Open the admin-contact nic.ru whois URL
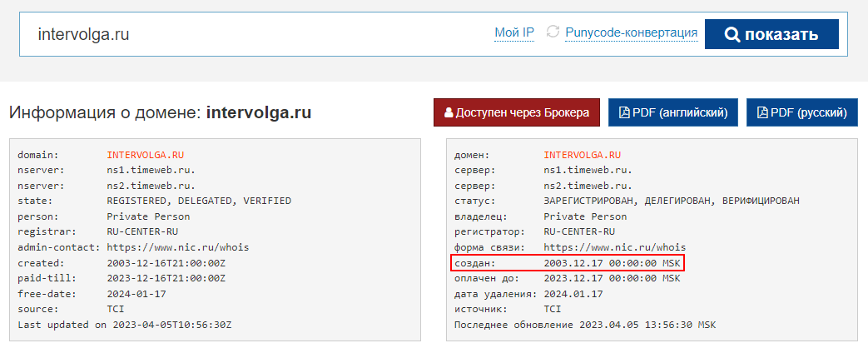 177,247
